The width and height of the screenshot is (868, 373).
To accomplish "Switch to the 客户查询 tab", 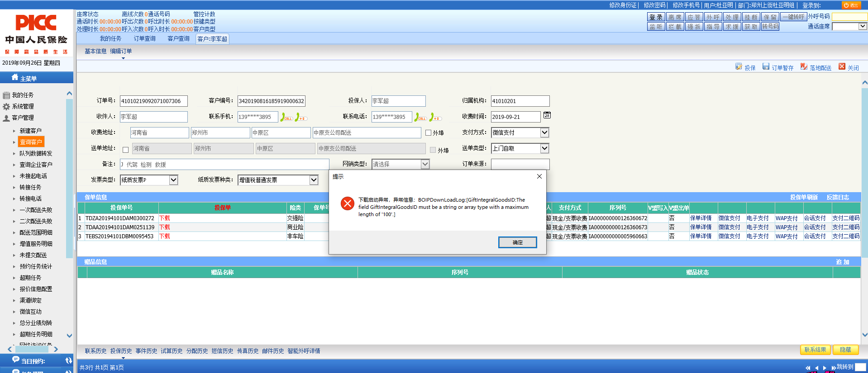I will coord(178,39).
